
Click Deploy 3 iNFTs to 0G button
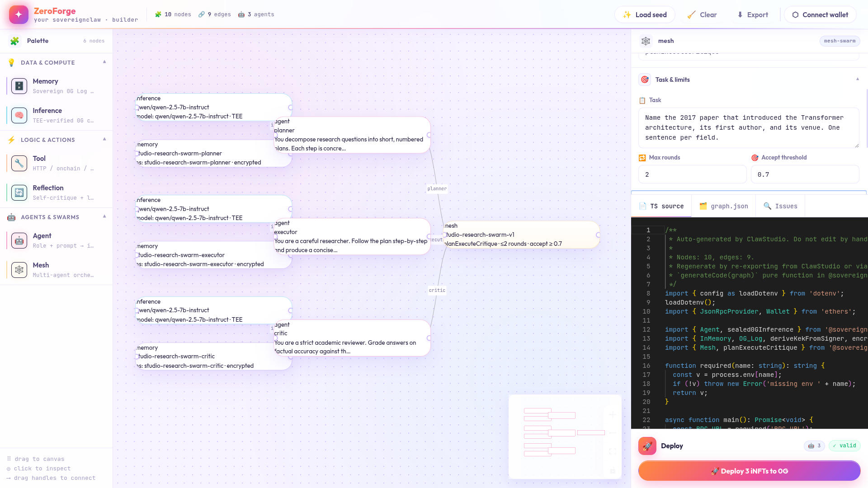pyautogui.click(x=749, y=471)
